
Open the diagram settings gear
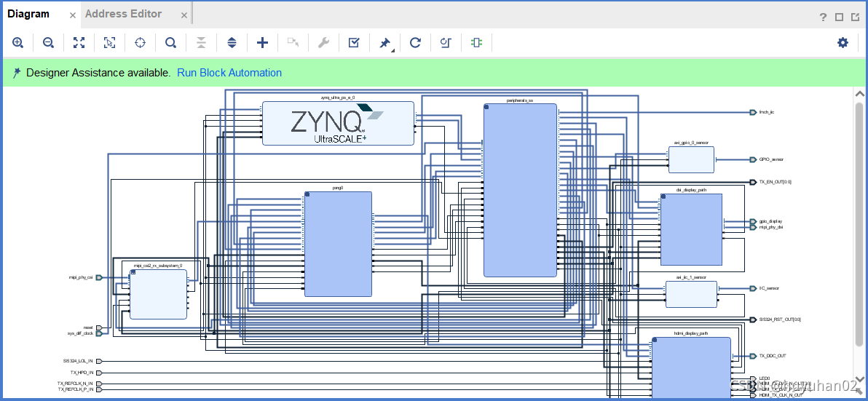843,43
